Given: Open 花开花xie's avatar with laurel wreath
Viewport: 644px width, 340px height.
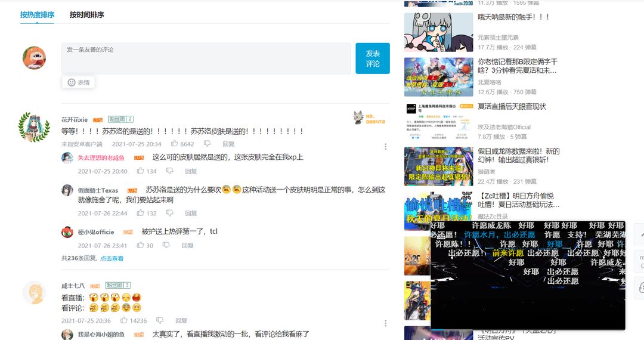Looking at the screenshot, I should (33, 127).
